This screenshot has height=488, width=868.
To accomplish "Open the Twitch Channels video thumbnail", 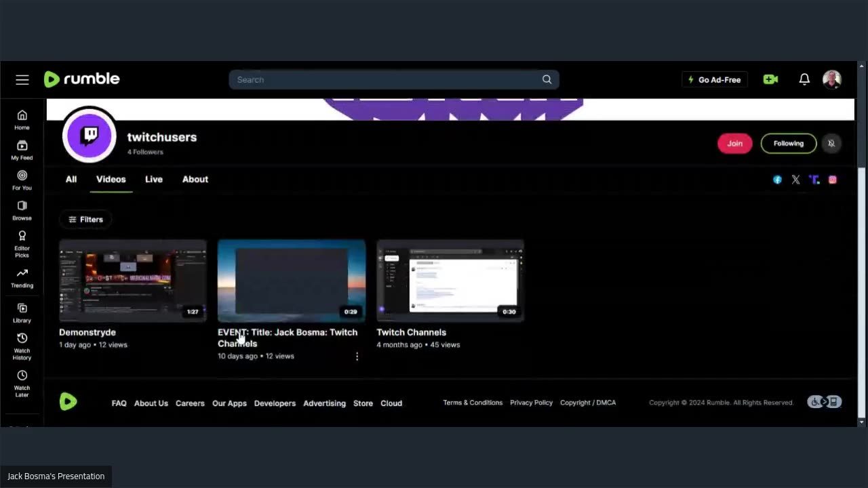I will pyautogui.click(x=450, y=281).
